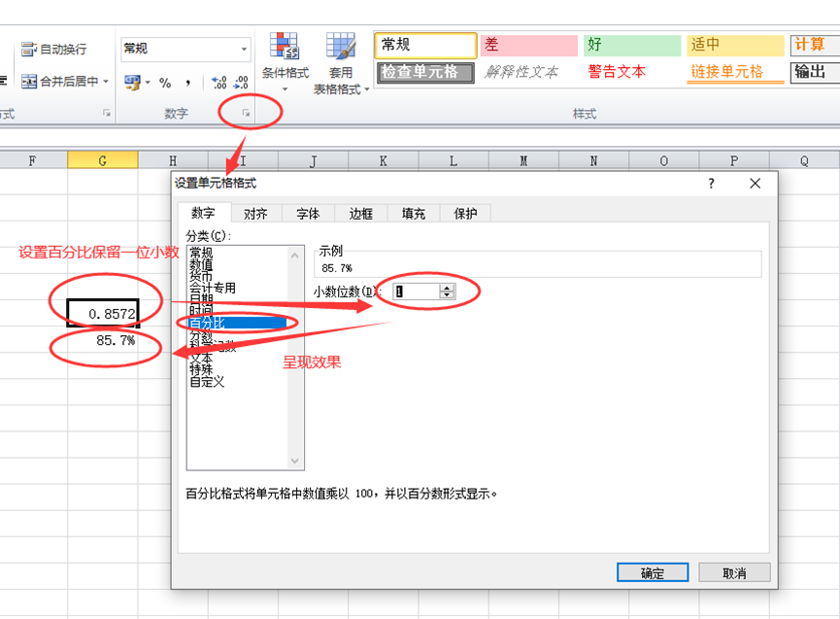This screenshot has height=619, width=840.
Task: Increase decimal places with up spinner
Action: [x=447, y=287]
